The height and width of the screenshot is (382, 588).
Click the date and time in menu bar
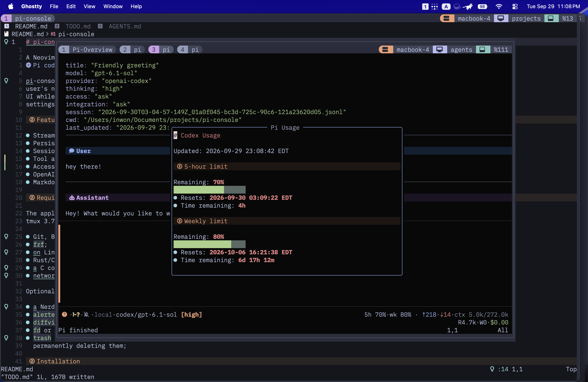(553, 6)
